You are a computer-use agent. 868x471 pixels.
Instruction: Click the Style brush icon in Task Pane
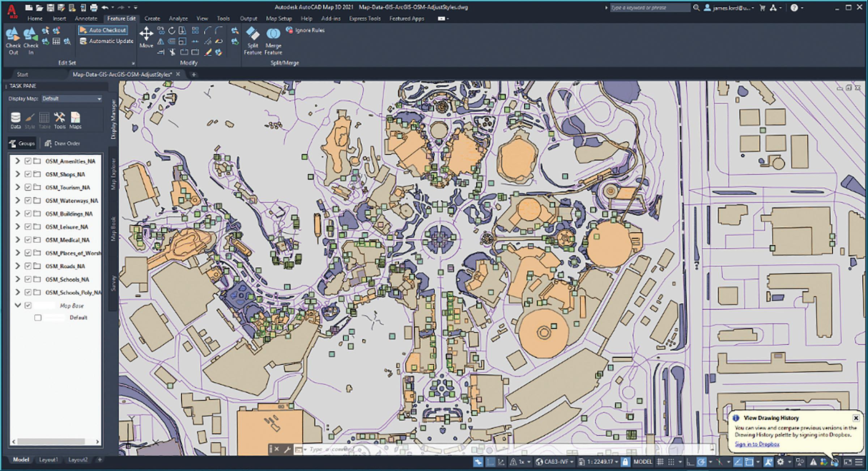(30, 121)
